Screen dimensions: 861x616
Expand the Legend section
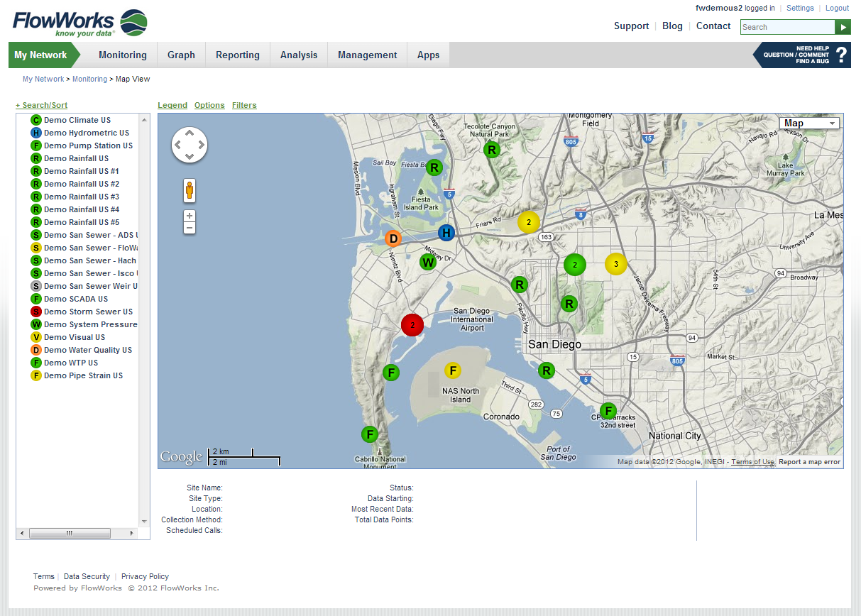click(x=172, y=105)
